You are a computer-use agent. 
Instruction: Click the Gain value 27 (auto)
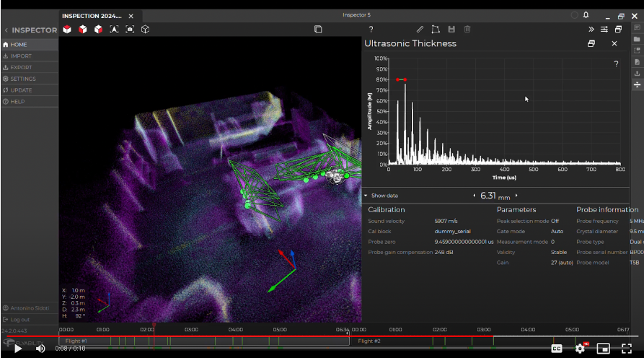click(x=562, y=263)
